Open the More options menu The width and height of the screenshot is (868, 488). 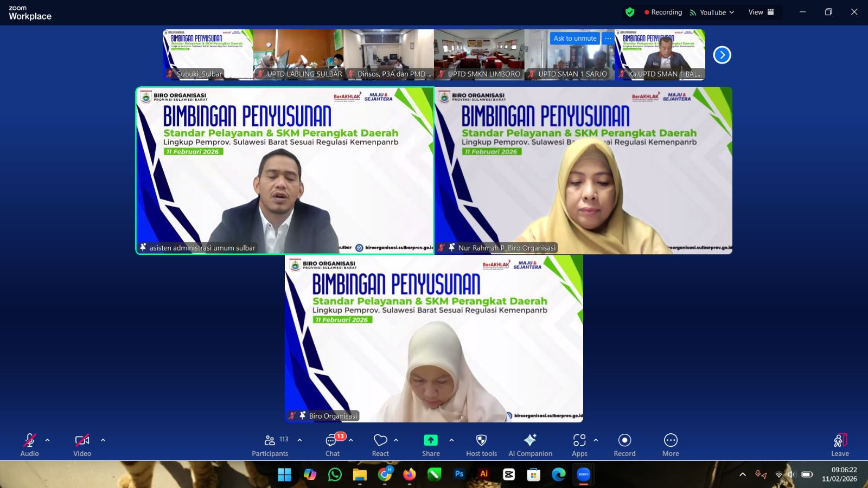[x=671, y=445]
